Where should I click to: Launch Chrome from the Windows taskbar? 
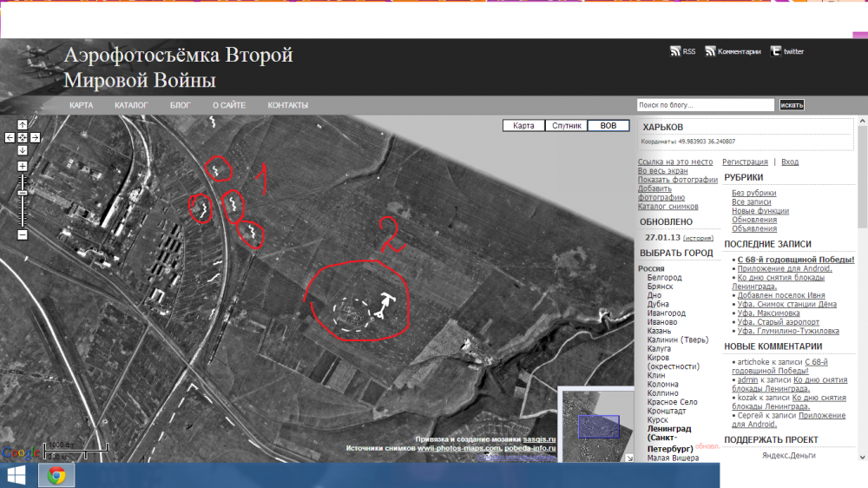(56, 475)
